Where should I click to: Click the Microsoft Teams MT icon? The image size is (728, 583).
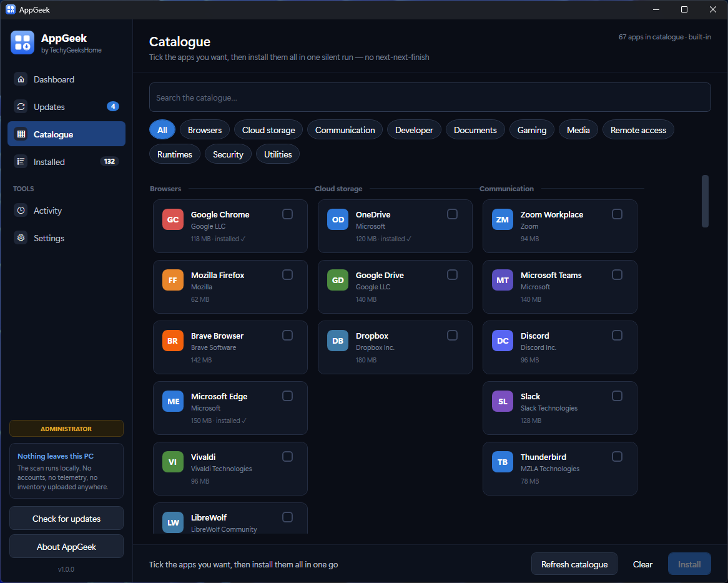tap(503, 280)
